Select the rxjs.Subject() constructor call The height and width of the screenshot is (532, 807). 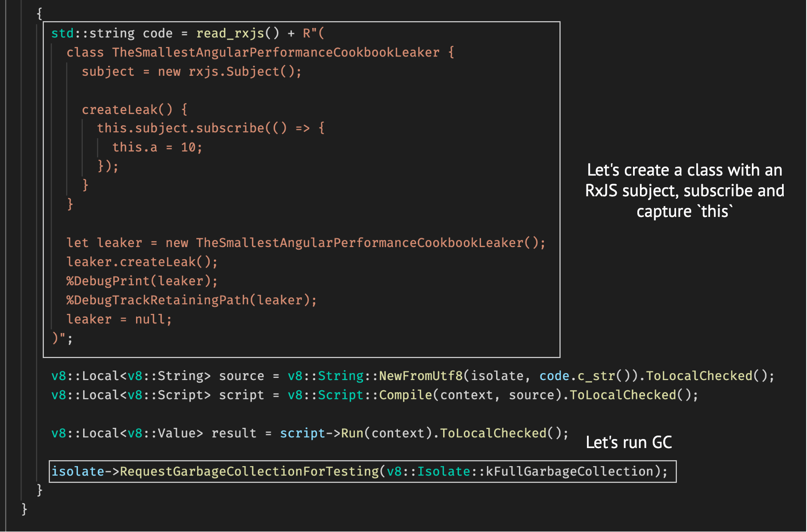tap(245, 71)
